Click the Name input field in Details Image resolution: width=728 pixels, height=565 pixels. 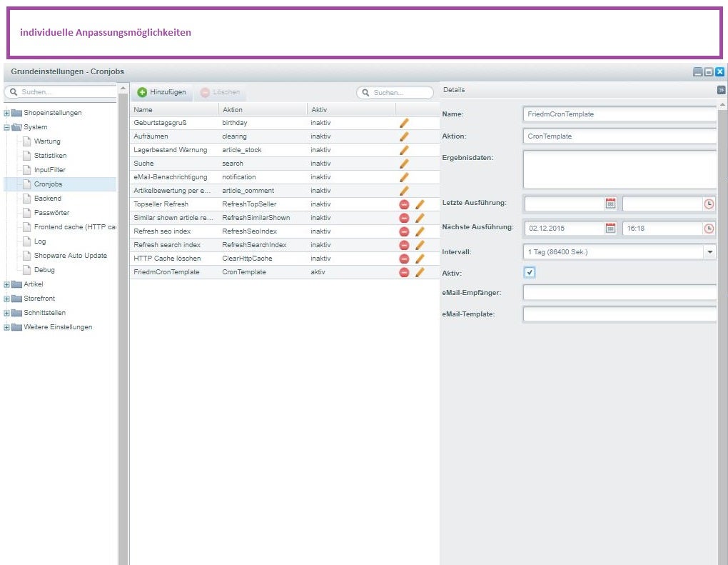coord(620,114)
